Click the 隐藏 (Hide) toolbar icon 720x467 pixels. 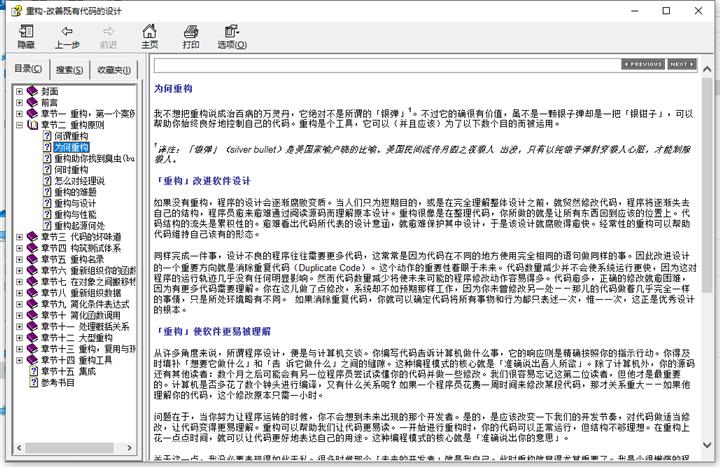(x=26, y=37)
